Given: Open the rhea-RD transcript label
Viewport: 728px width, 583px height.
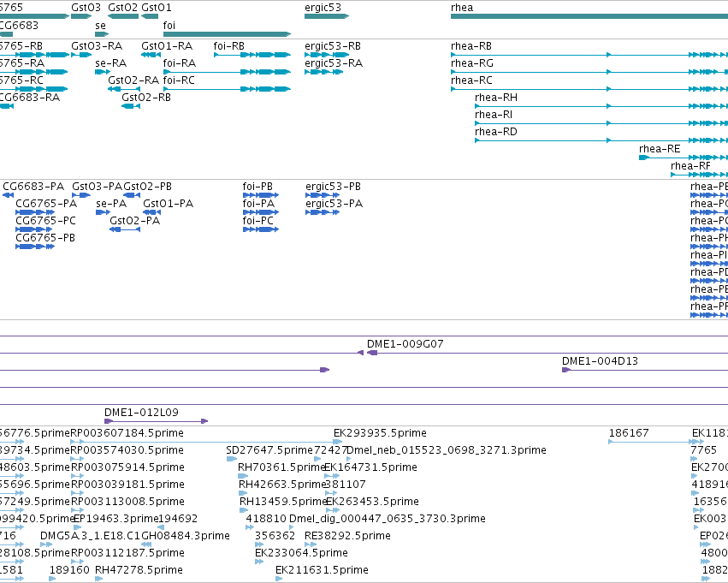Looking at the screenshot, I should coord(496,132).
